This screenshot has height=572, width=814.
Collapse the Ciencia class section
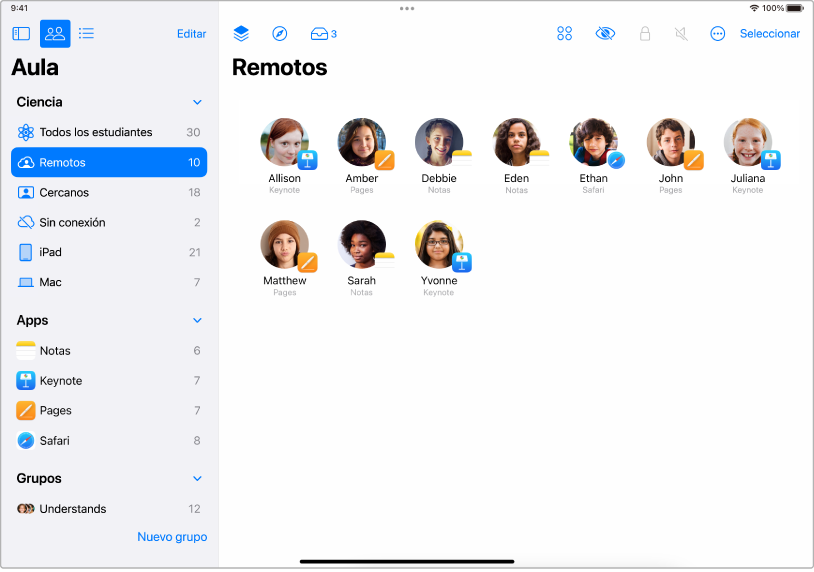[197, 102]
